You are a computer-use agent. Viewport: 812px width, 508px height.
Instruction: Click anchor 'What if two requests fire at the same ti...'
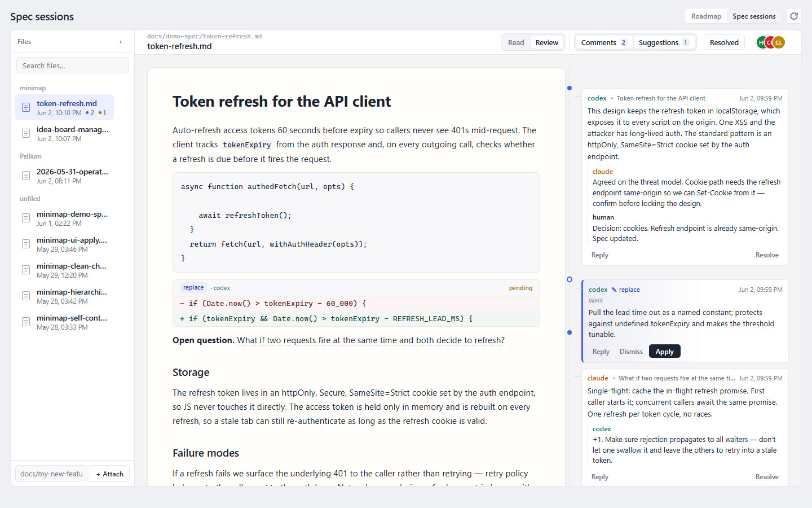(677, 378)
